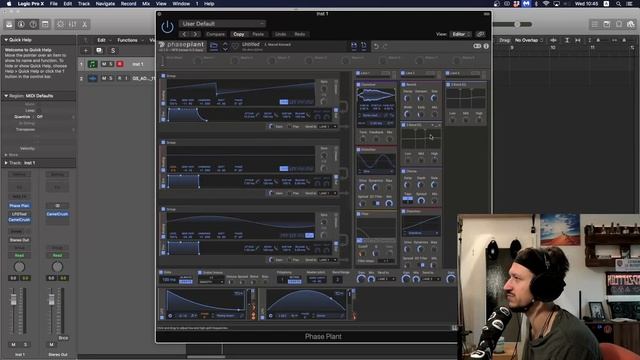This screenshot has height=360, width=640.
Task: Click the Compare button
Action: pyautogui.click(x=216, y=34)
